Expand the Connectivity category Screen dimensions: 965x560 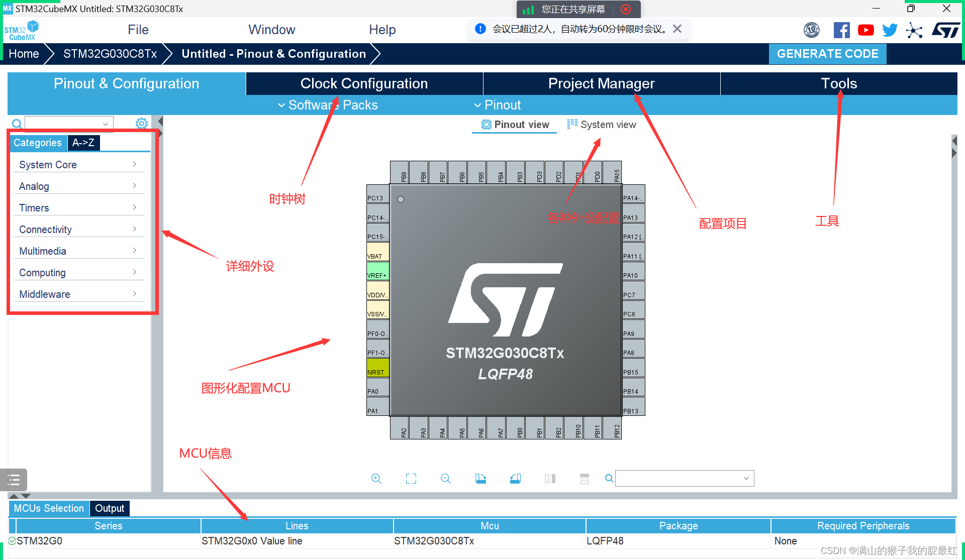click(78, 230)
